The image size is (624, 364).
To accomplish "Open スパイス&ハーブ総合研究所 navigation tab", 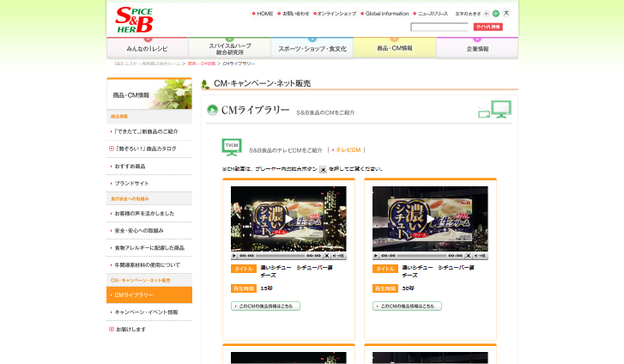I will click(230, 48).
